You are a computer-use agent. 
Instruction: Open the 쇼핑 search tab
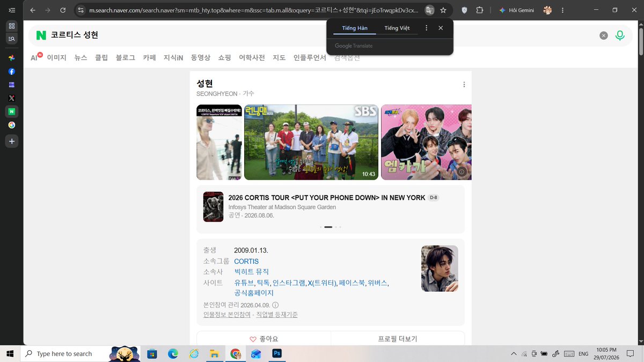click(224, 57)
